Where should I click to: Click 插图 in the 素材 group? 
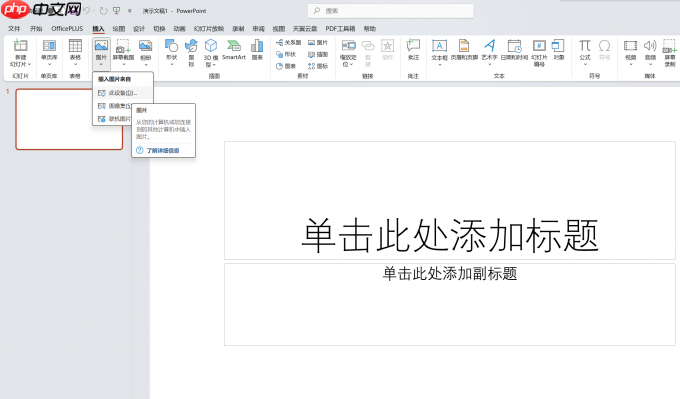(318, 54)
